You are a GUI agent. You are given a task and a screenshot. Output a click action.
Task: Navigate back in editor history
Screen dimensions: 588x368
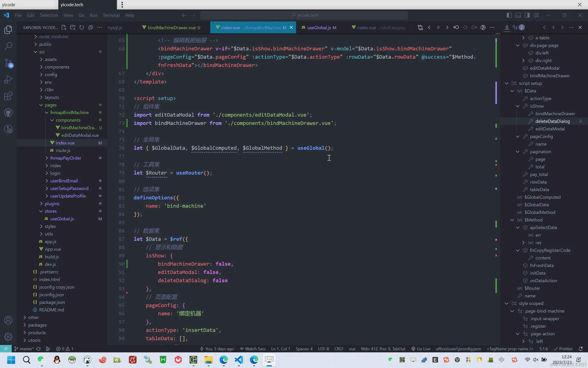click(x=184, y=15)
